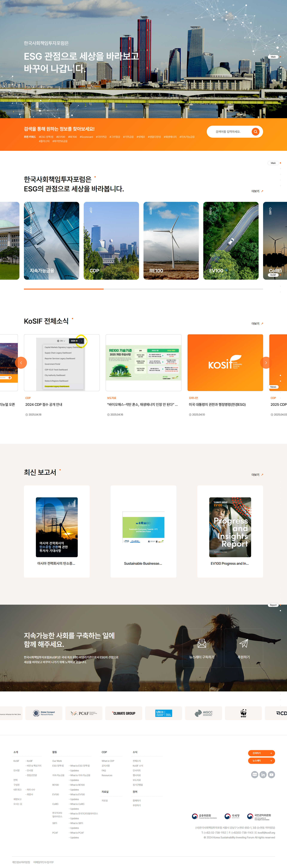This screenshot has height=868, width=287.
Task: Open the RE100 wind turbine card
Action: pyautogui.click(x=171, y=241)
